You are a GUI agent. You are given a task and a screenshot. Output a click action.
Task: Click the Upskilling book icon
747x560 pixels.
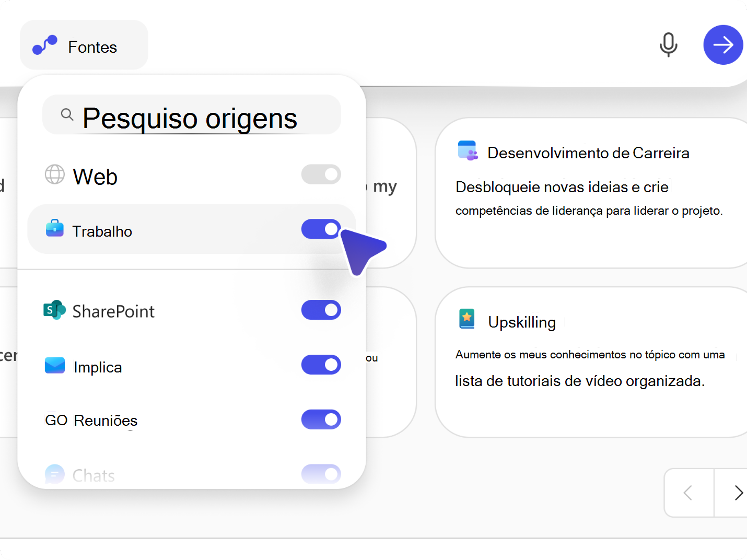coord(466,319)
